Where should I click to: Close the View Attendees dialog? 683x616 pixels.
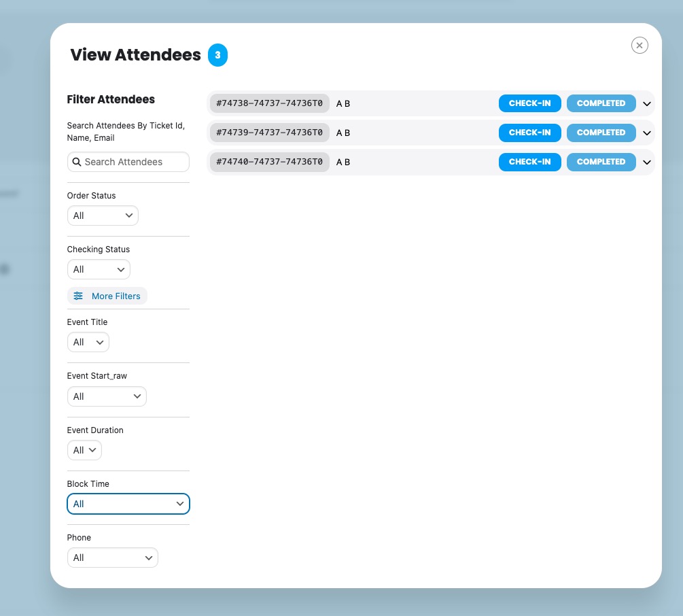[x=639, y=45]
